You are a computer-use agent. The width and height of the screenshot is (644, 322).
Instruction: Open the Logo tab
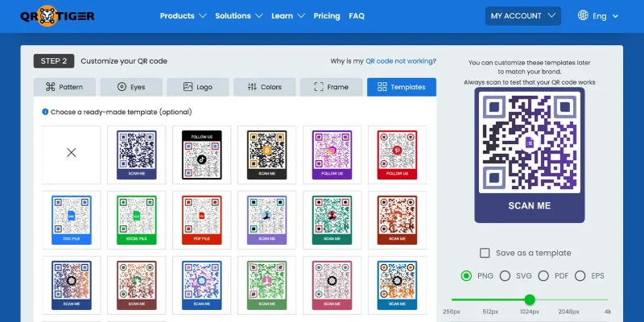(x=198, y=87)
